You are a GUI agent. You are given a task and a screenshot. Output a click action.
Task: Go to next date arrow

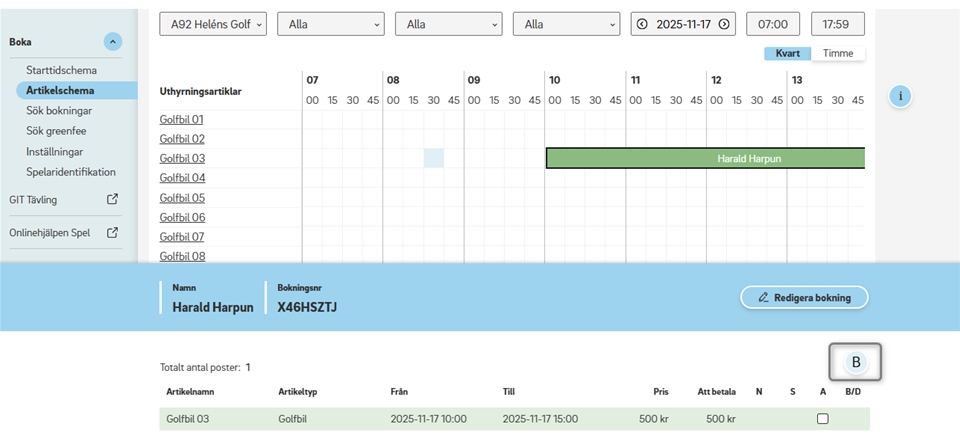pos(723,24)
